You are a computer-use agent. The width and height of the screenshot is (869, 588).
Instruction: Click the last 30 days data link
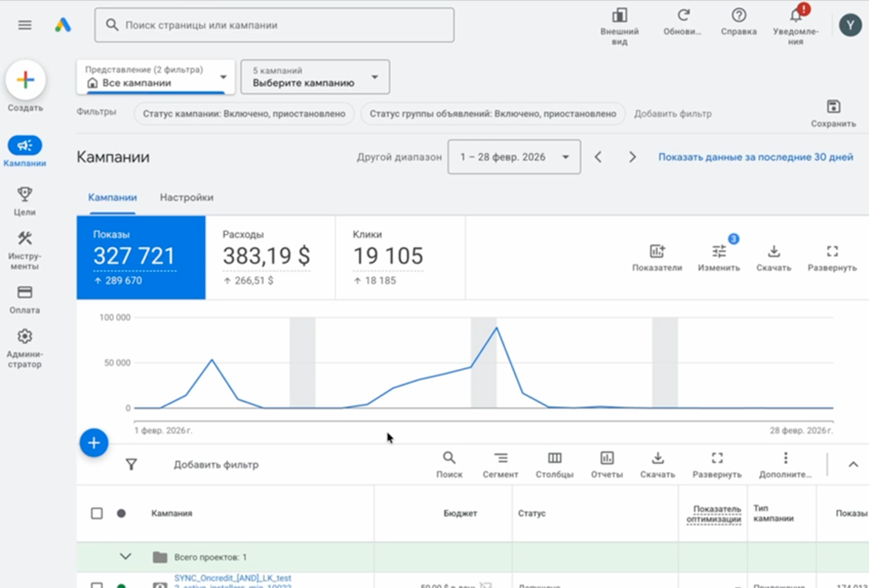[756, 157]
